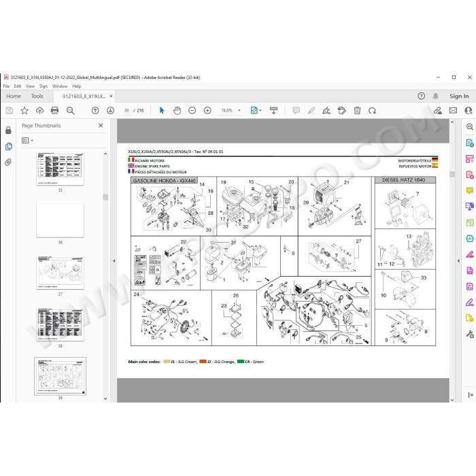Open the Help menu
This screenshot has height=476, width=476.
click(x=76, y=86)
